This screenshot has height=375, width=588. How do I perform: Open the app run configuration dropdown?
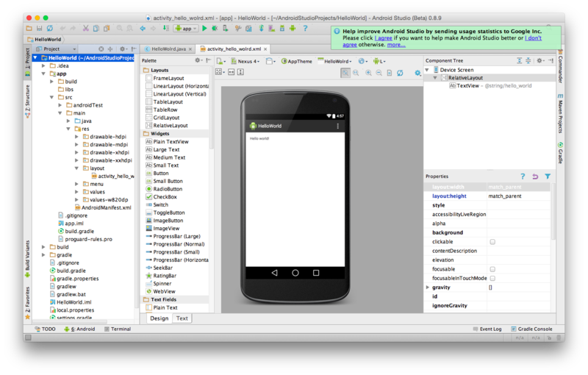[186, 29]
